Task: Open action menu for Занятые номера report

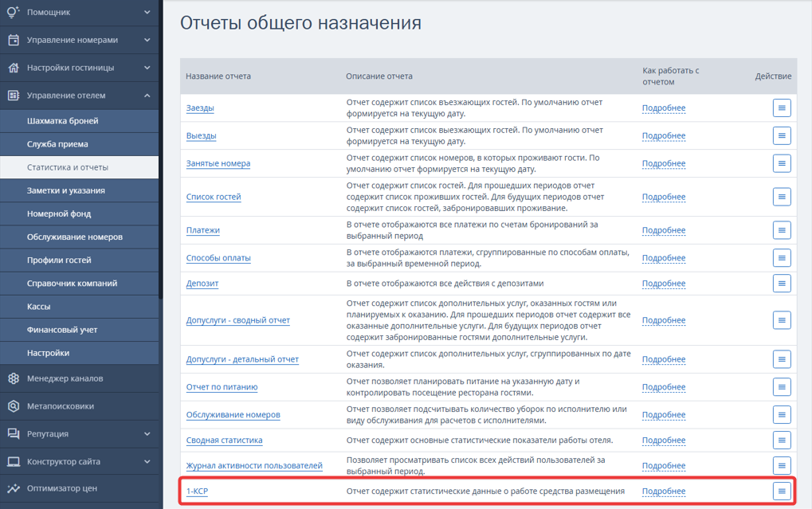Action: tap(782, 163)
